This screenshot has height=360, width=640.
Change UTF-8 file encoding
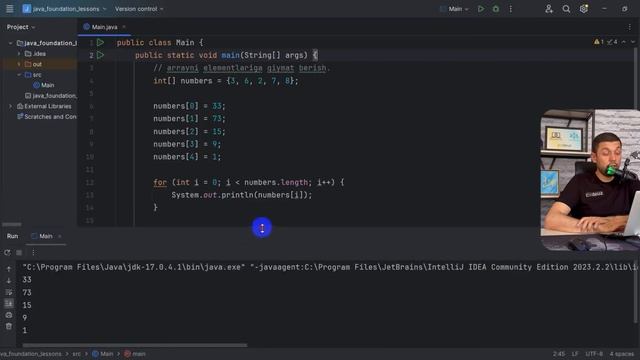594,354
